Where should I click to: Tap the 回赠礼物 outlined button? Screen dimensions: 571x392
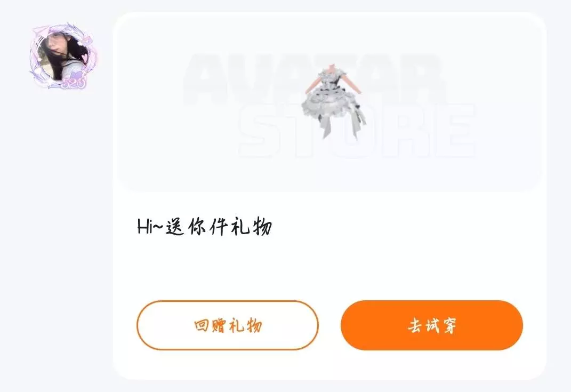pyautogui.click(x=228, y=325)
